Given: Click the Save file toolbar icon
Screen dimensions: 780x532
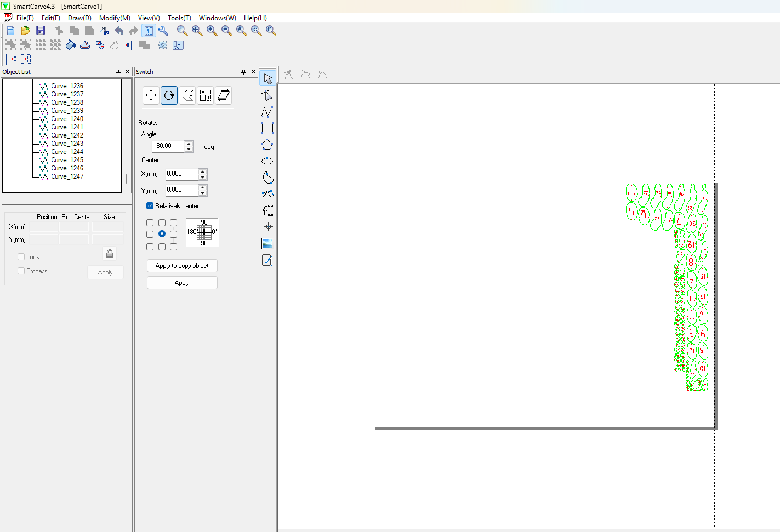Looking at the screenshot, I should 41,31.
